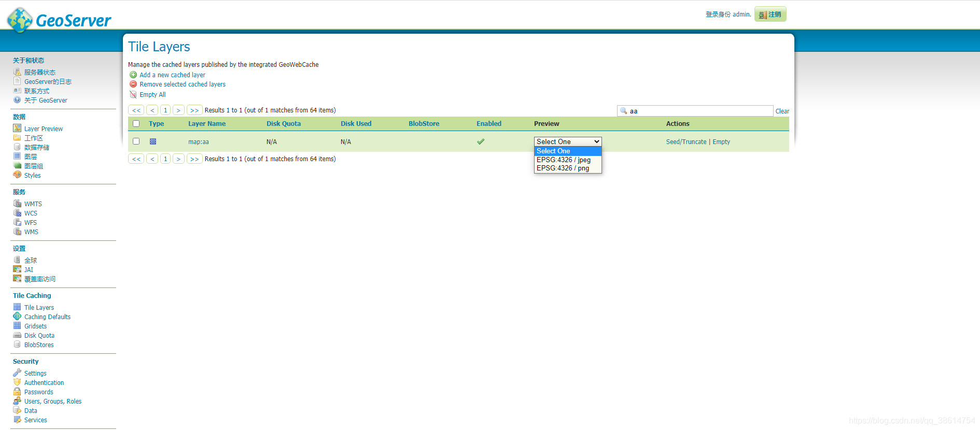
Task: Go to next page in top pager
Action: [x=178, y=110]
